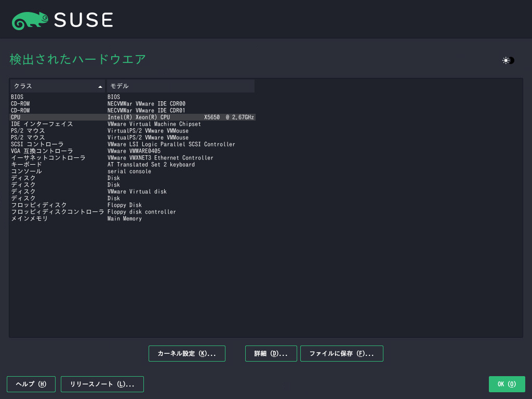Select the フロッピィディスクコントローラ row
This screenshot has width=532, height=399.
coord(57,212)
